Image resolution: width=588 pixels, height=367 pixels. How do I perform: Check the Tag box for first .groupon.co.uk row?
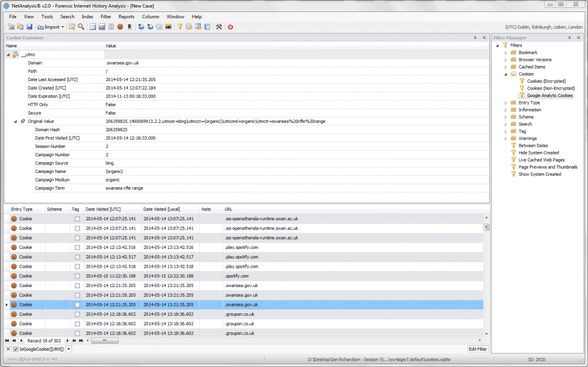tap(77, 314)
